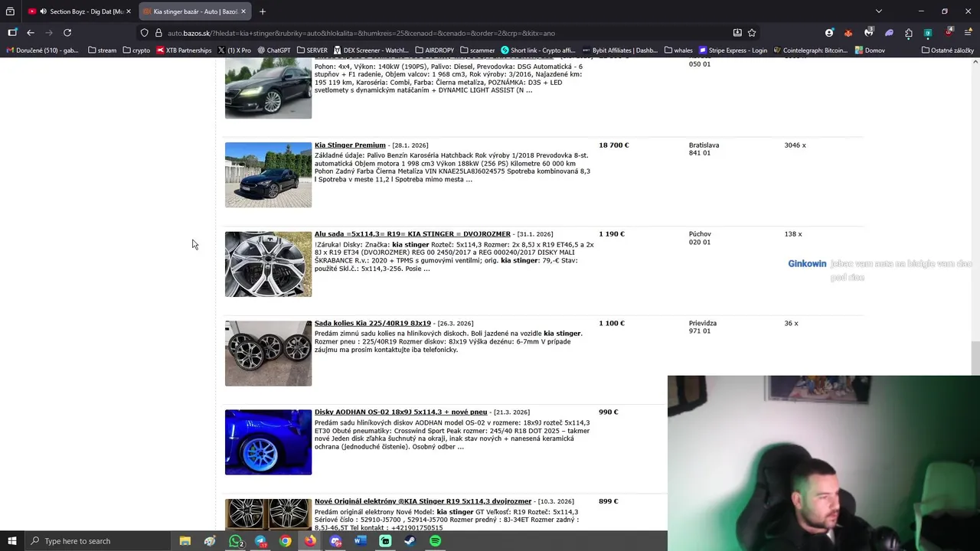Open the Bybit Affiliates Dashboard bookmark
Image resolution: width=980 pixels, height=551 pixels.
620,51
